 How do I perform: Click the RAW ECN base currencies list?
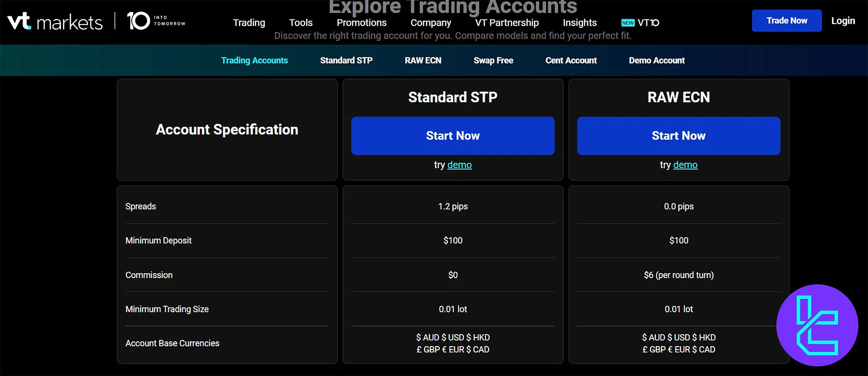pos(678,343)
